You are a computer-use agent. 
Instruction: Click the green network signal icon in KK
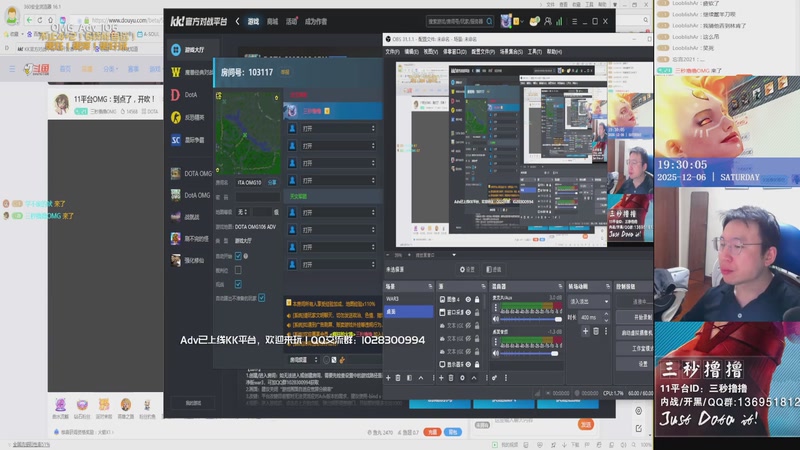tap(559, 21)
